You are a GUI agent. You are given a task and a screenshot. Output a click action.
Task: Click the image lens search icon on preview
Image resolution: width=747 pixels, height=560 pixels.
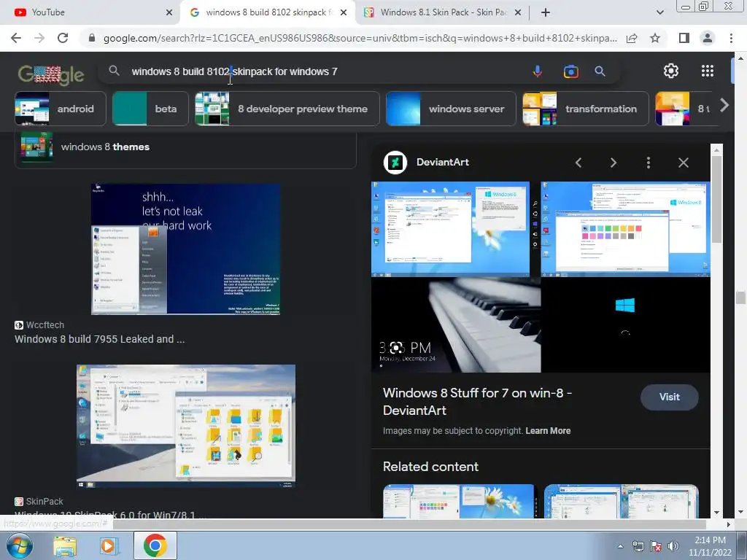(398, 348)
